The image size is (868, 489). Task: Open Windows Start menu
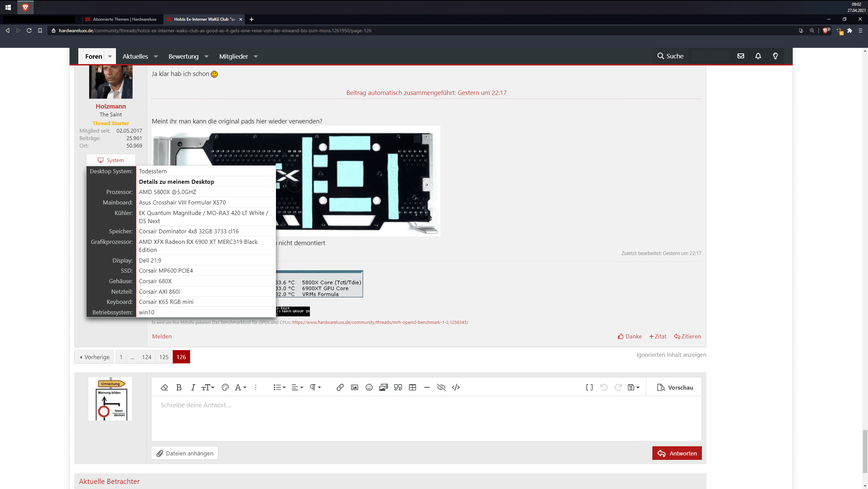(8, 7)
